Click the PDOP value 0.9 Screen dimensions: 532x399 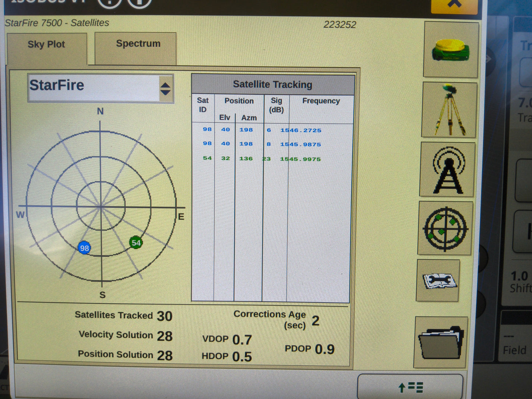[x=325, y=349]
